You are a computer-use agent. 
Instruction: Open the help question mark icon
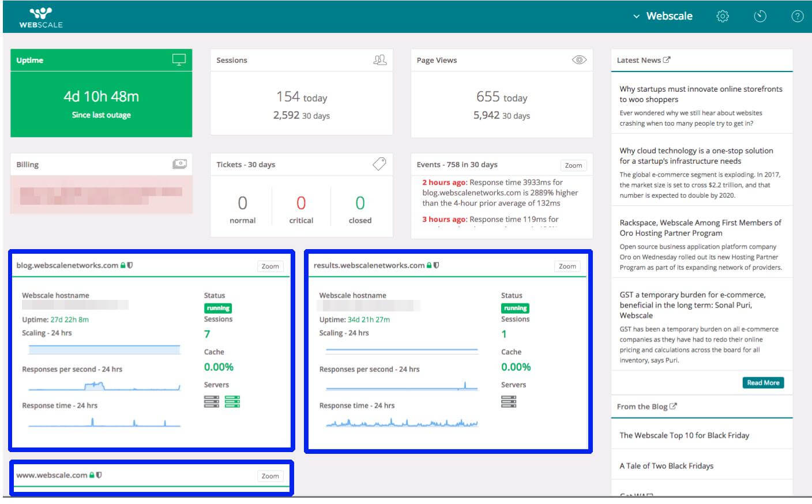click(x=797, y=16)
